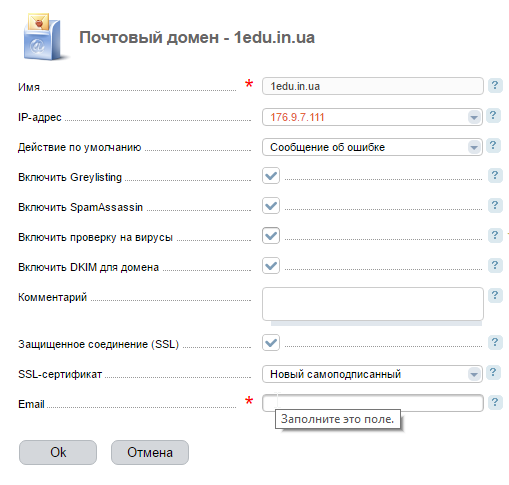Open the Сообщение об ошибке dropdown

pyautogui.click(x=372, y=147)
